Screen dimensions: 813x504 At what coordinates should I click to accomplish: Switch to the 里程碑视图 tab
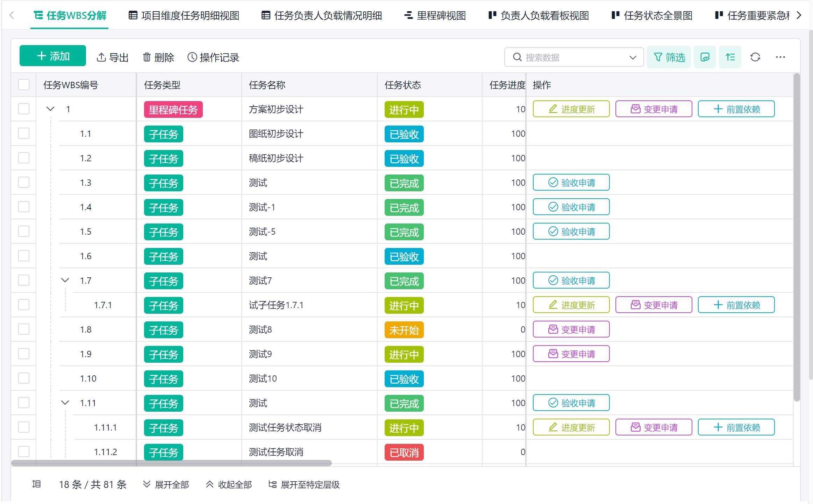(435, 15)
